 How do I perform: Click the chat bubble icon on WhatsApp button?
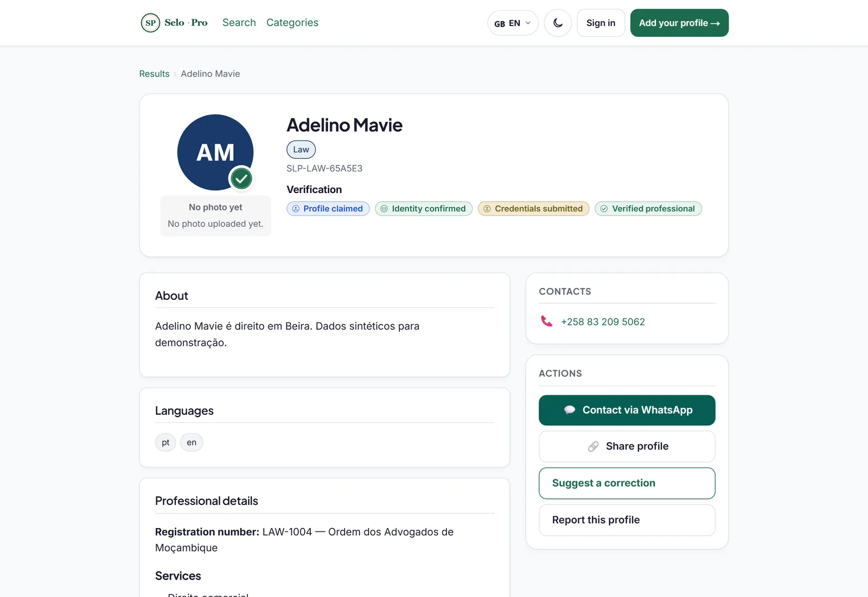(x=570, y=410)
